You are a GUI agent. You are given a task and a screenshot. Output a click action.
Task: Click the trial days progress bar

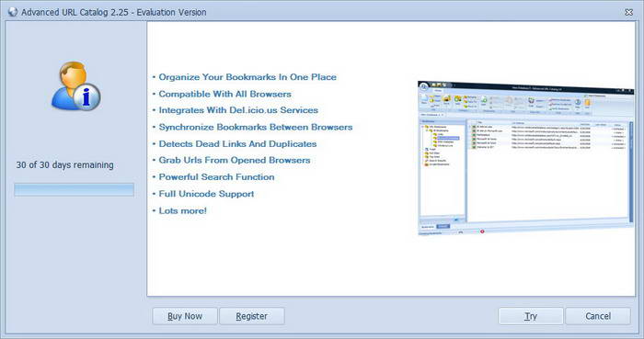pos(74,190)
